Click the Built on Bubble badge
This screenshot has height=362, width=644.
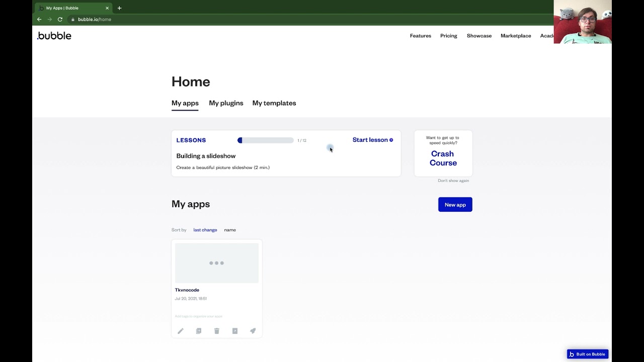tap(588, 354)
